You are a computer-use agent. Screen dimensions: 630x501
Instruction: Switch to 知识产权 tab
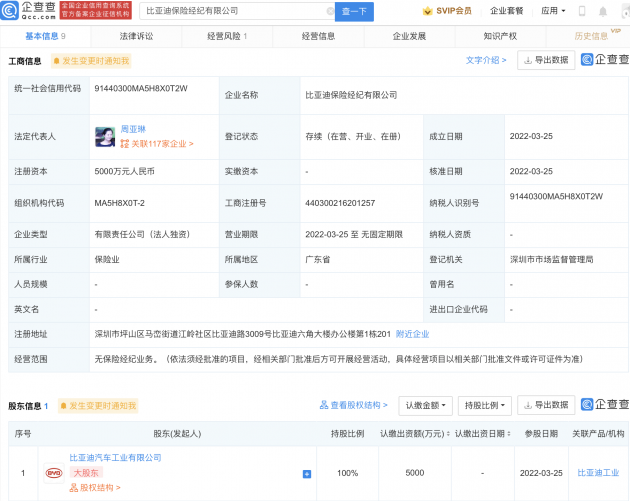(500, 36)
